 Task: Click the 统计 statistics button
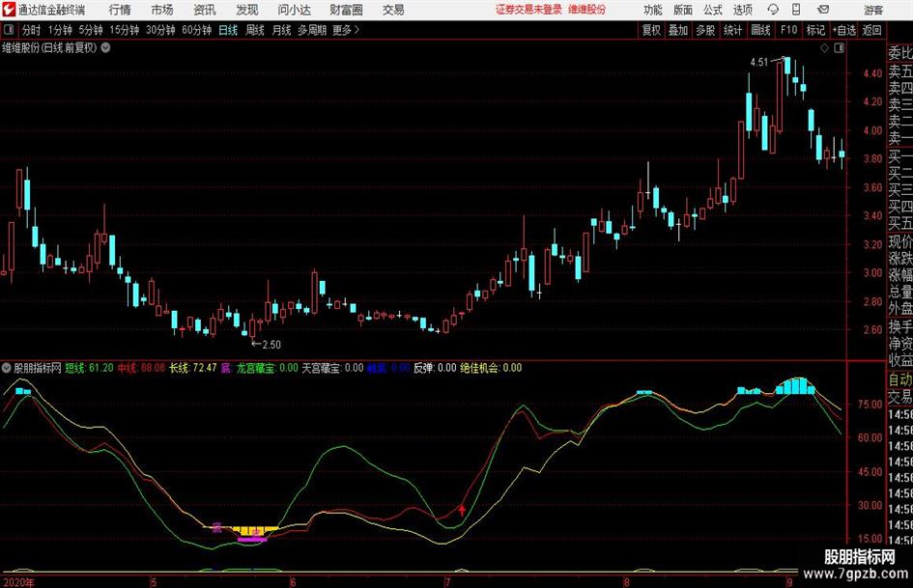coord(733,30)
